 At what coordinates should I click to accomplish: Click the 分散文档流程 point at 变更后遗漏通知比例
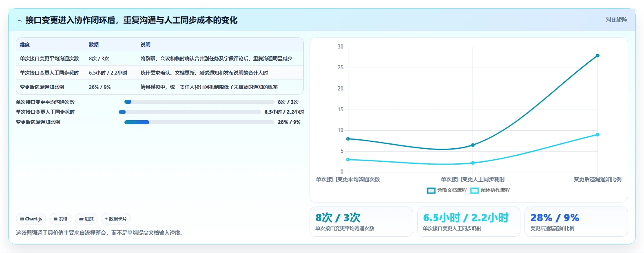pos(598,55)
